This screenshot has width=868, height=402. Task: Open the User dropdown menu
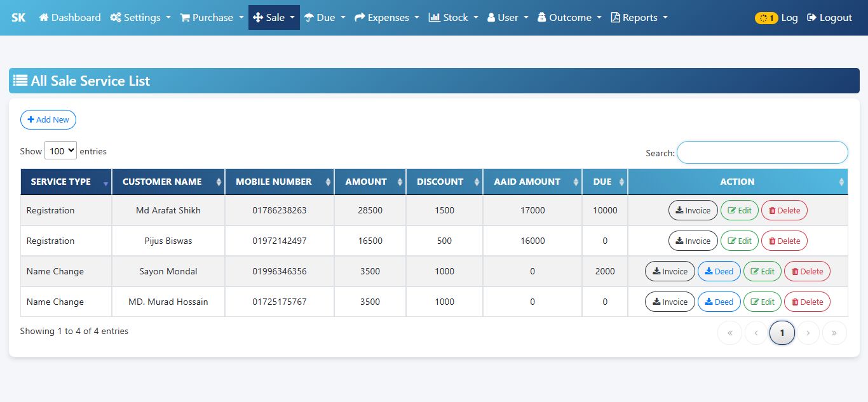point(508,18)
